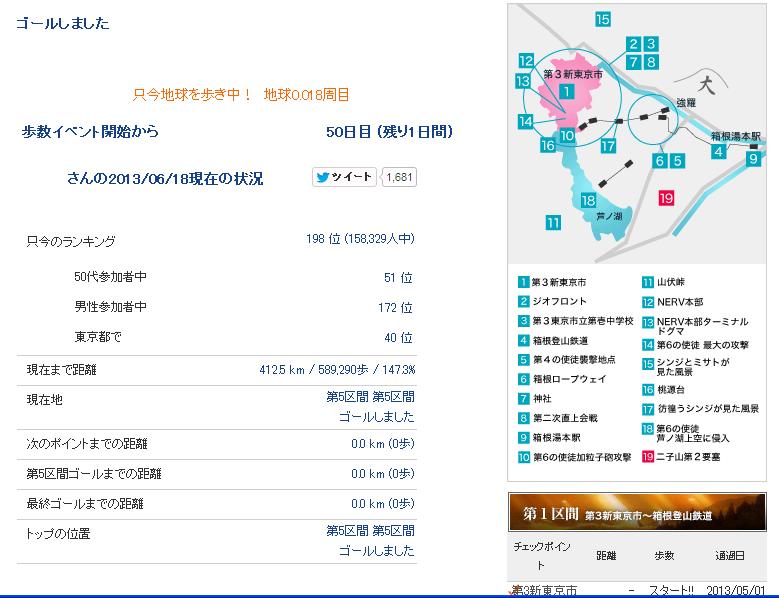779x598 pixels.
Task: Click legend entry 山伏峠
Action: click(x=663, y=282)
